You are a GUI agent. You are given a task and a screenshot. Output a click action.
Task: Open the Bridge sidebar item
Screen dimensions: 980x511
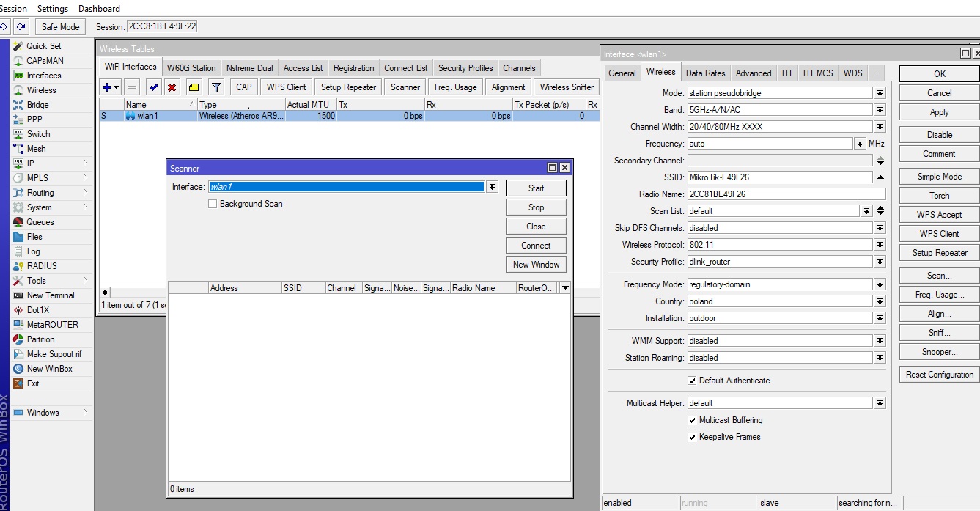[x=37, y=105]
